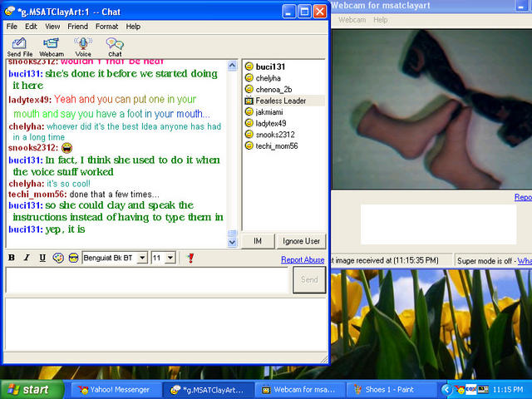Enable Voice chat microphone icon
Screen dimensions: 532x399
(83, 47)
